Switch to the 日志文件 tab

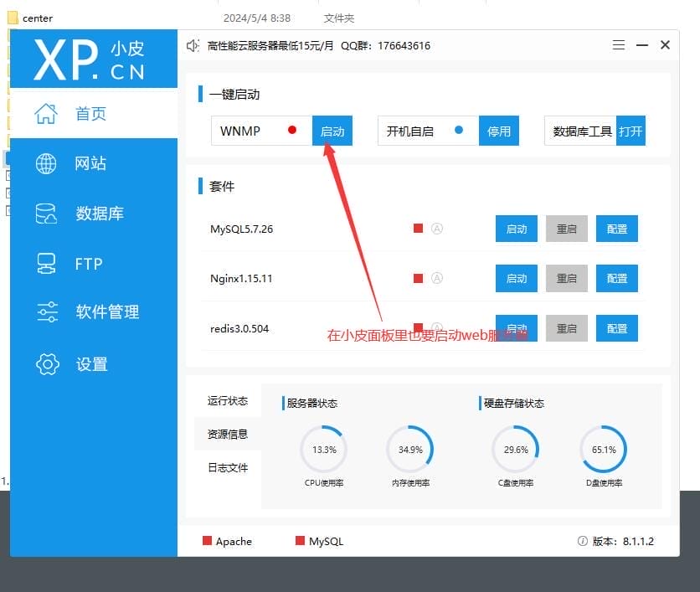(228, 468)
